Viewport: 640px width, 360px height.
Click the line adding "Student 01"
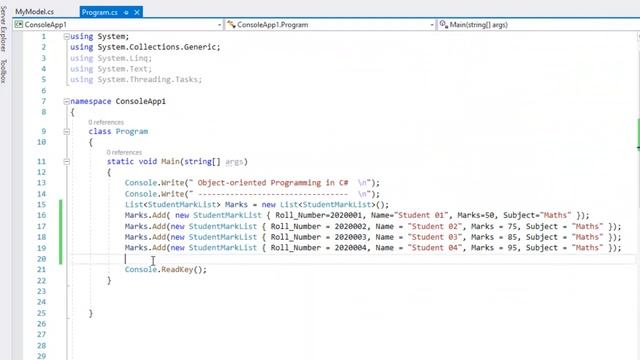(357, 215)
